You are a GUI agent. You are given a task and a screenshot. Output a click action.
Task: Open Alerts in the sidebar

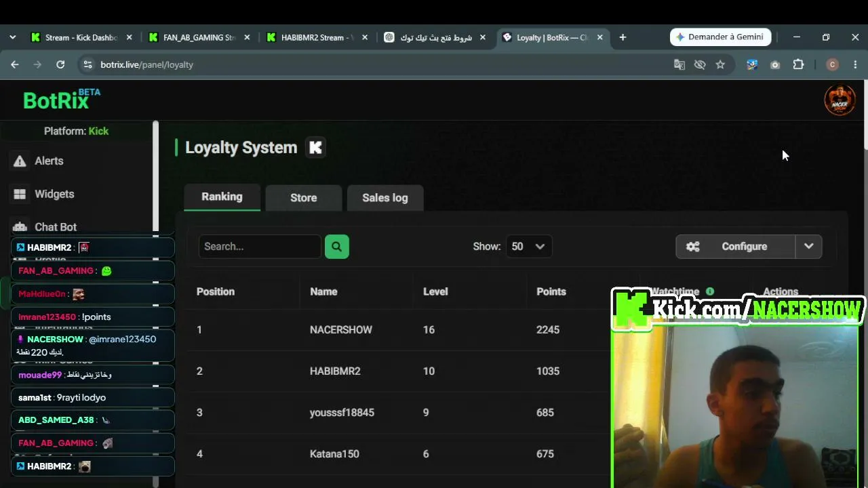[49, 161]
